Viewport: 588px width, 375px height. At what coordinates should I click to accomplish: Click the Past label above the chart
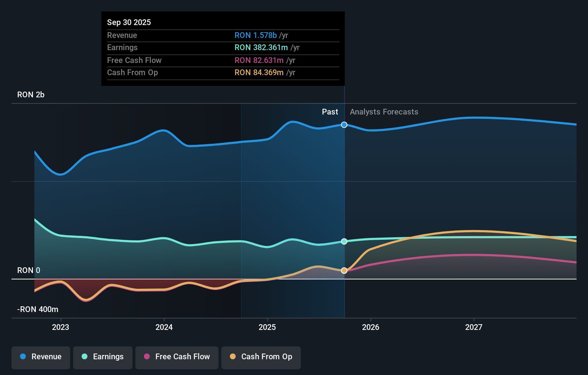point(330,112)
